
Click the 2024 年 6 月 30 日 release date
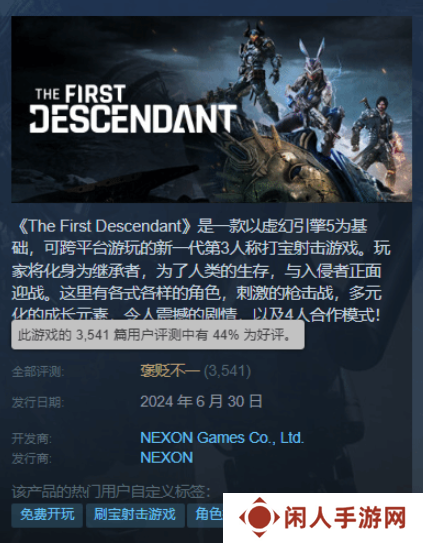coord(201,402)
